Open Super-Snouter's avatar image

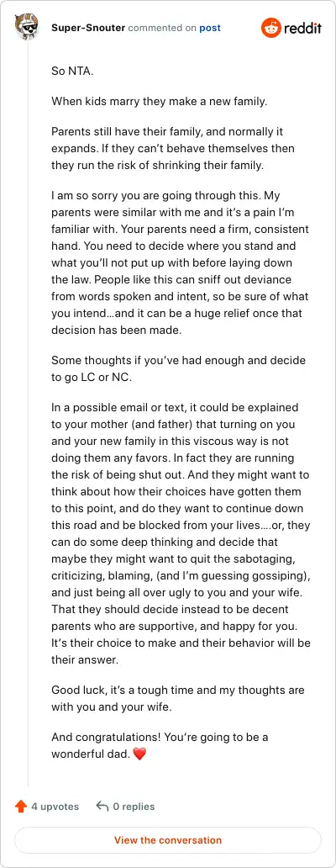(27, 28)
